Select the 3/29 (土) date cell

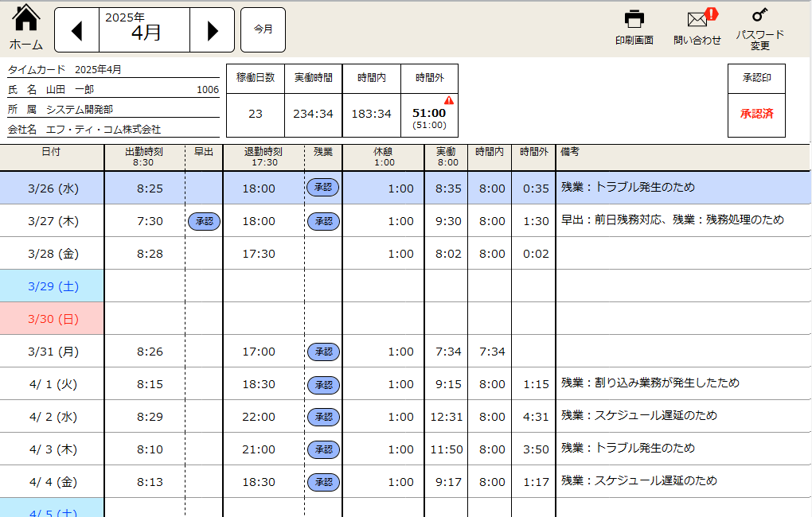(52, 286)
